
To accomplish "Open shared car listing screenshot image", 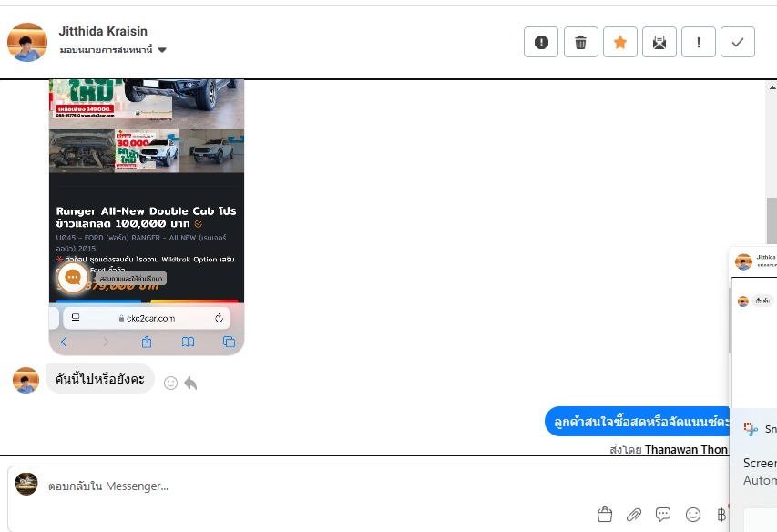I will point(147,217).
